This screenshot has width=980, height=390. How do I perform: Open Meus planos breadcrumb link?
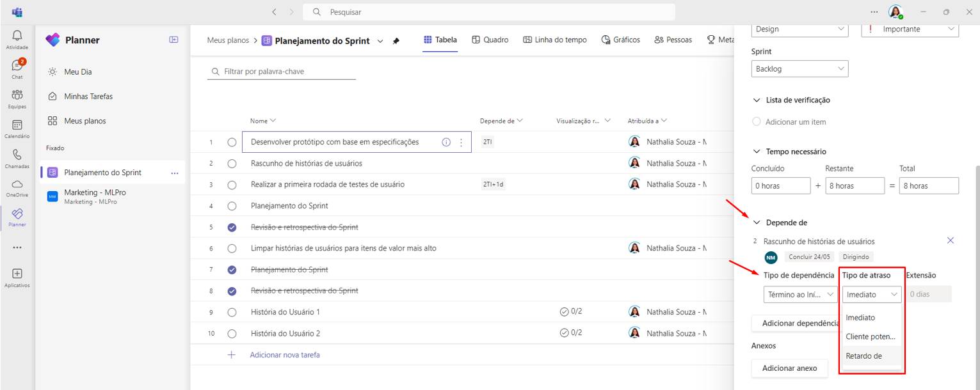pos(228,40)
